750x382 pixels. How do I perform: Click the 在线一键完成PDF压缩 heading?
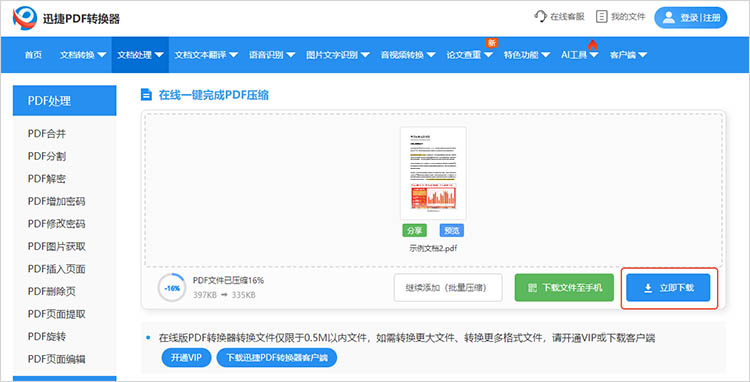(x=214, y=95)
